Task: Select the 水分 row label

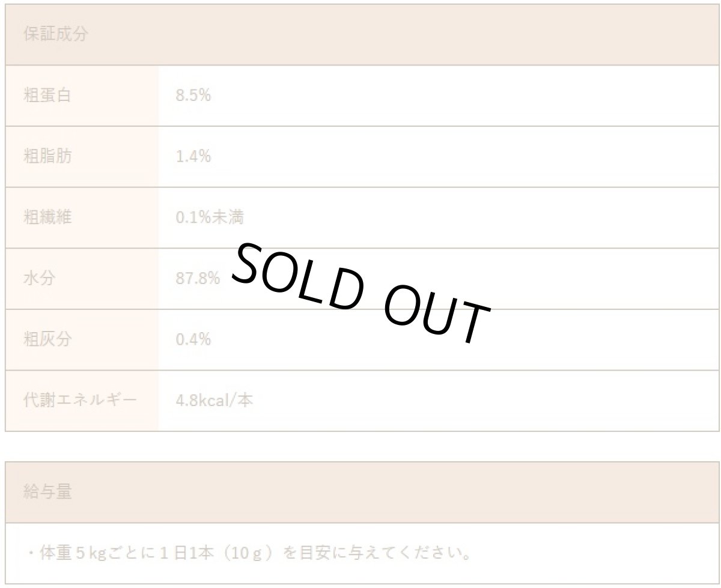Action: [39, 279]
